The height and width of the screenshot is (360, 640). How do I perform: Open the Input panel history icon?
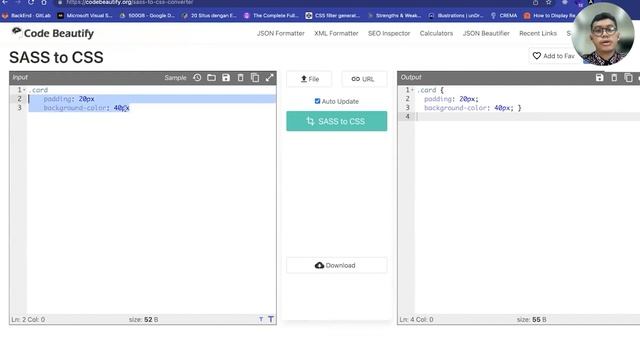click(197, 78)
